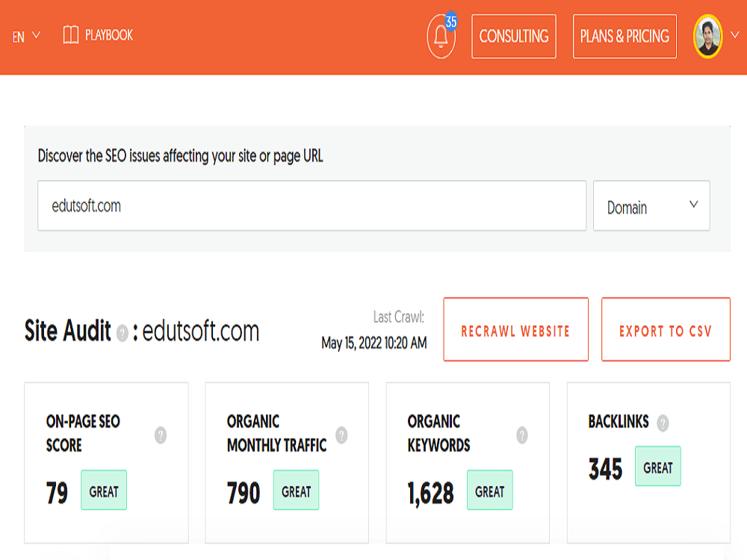Screen dimensions: 747x560
Task: Click the Backlinks GREAT badge
Action: [x=658, y=466]
